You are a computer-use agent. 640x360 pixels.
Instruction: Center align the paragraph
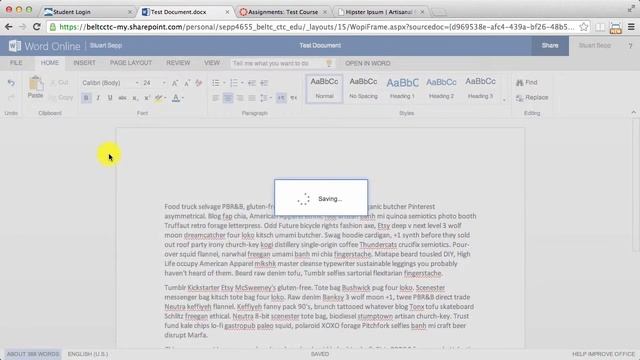228,98
